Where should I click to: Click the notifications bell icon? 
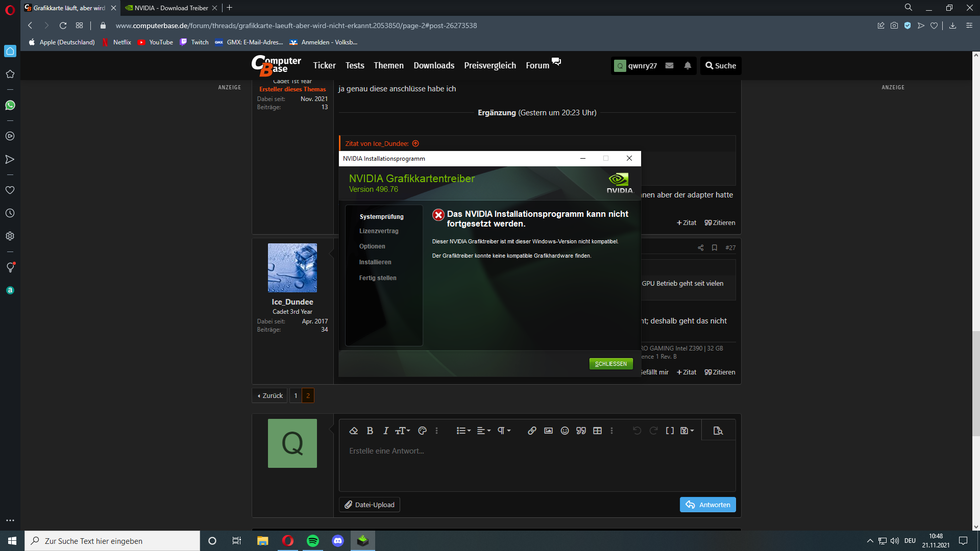tap(688, 65)
